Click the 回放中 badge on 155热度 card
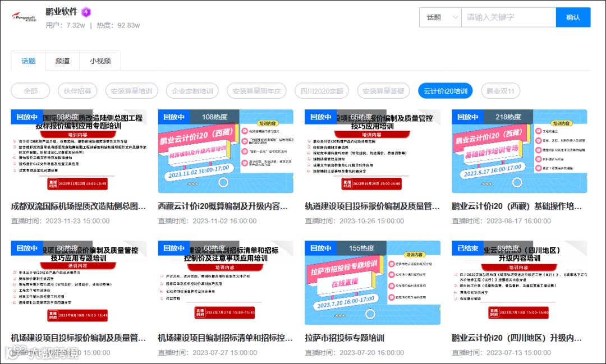This screenshot has width=606, height=364. 321,248
